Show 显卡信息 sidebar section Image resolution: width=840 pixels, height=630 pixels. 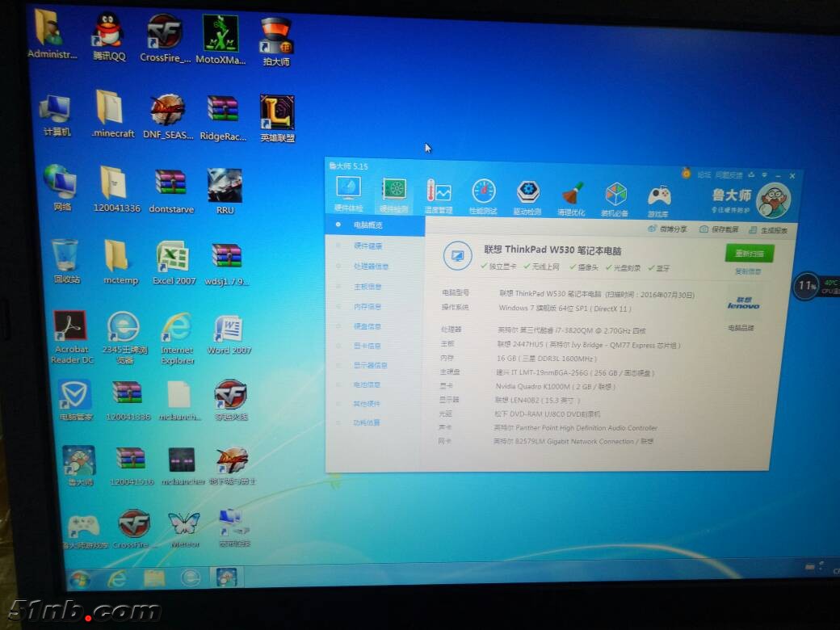coord(367,346)
